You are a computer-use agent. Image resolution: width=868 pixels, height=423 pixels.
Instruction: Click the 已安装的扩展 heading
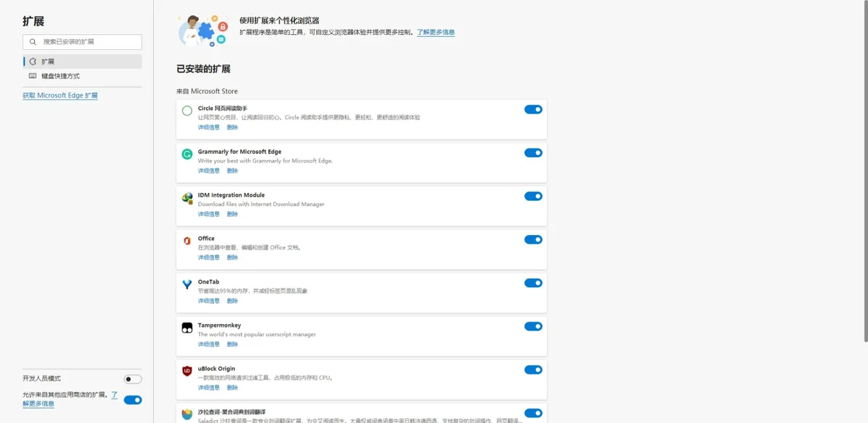(203, 69)
